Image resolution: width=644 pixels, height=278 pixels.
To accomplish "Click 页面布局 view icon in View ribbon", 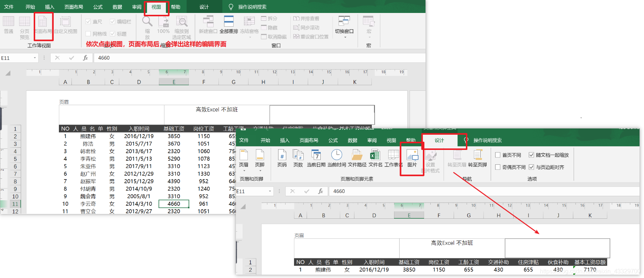I will point(43,25).
